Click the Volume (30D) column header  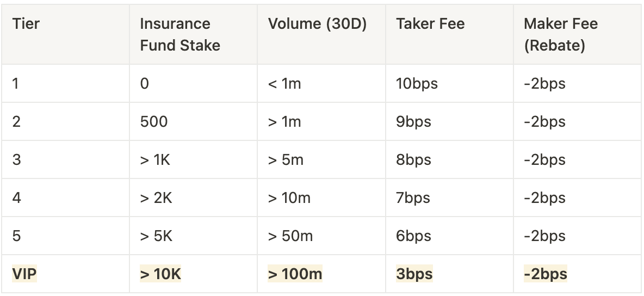point(317,24)
